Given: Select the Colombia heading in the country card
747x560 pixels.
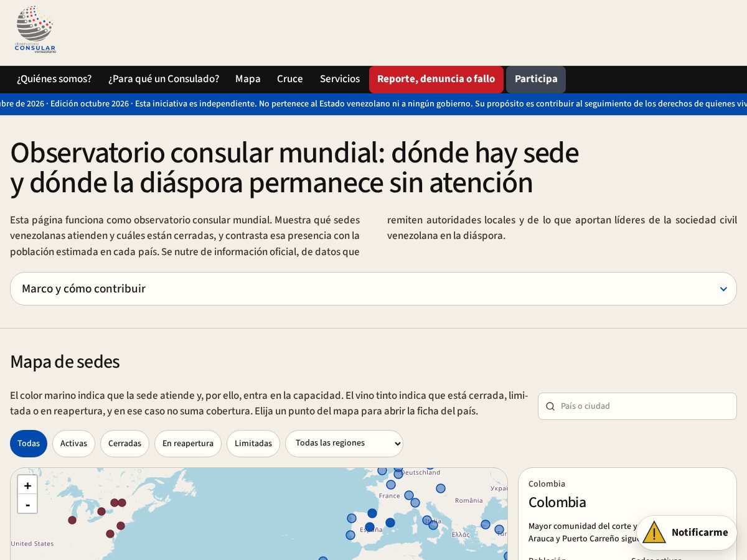Looking at the screenshot, I should click(x=557, y=502).
